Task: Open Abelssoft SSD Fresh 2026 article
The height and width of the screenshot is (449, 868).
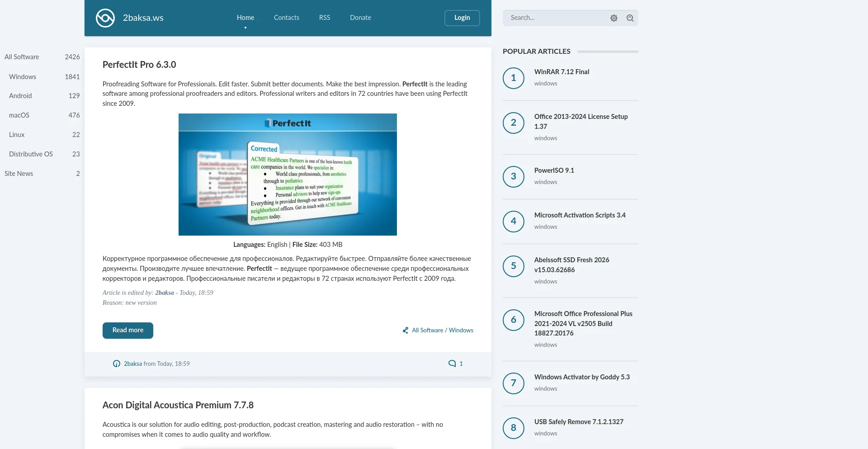Action: 572,265
